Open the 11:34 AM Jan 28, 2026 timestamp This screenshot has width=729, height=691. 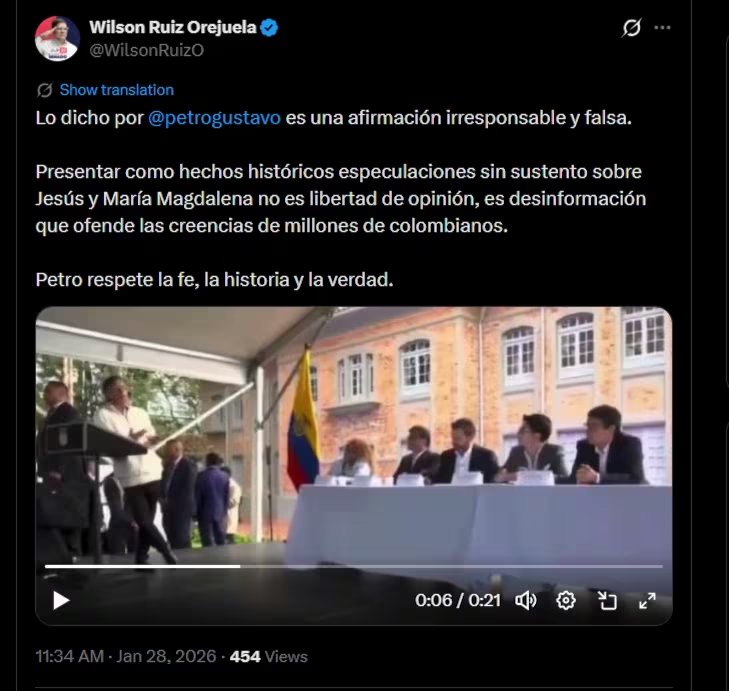pos(126,656)
